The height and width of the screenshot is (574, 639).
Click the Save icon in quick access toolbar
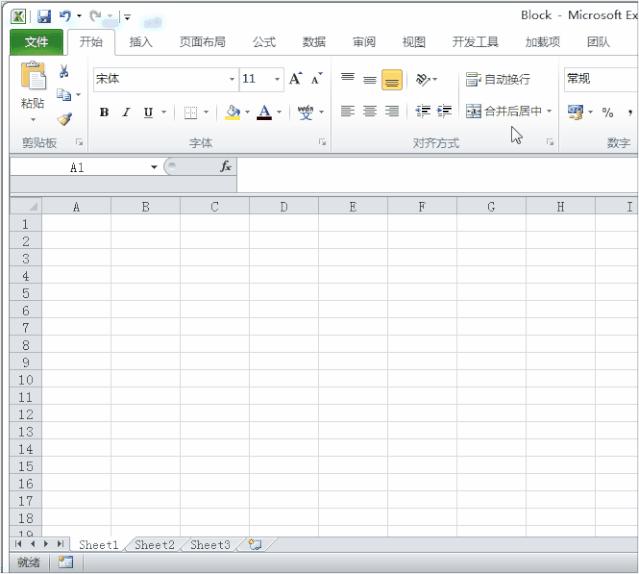(x=43, y=16)
